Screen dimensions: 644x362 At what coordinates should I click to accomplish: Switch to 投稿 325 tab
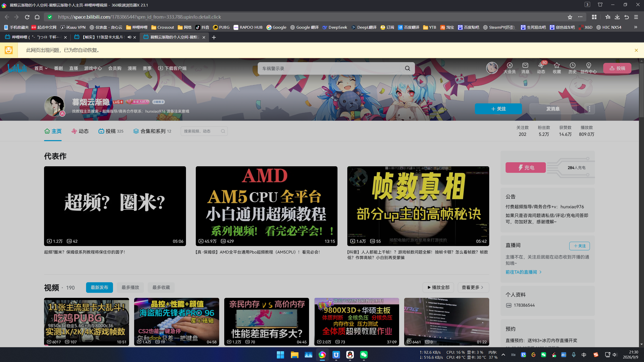pyautogui.click(x=111, y=131)
